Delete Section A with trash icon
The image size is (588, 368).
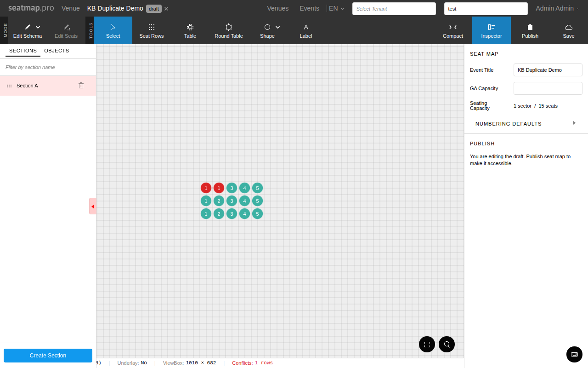tap(81, 86)
